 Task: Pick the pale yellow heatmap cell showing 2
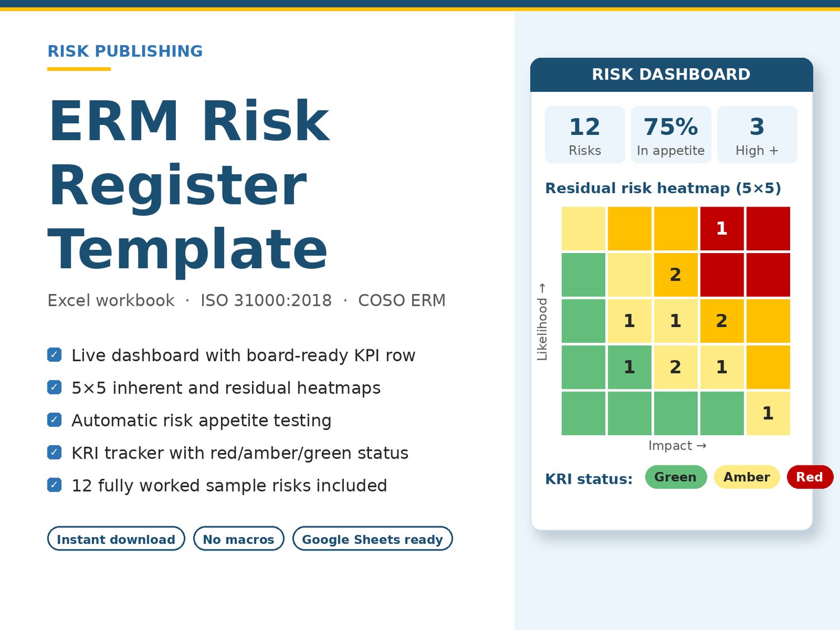tap(676, 367)
